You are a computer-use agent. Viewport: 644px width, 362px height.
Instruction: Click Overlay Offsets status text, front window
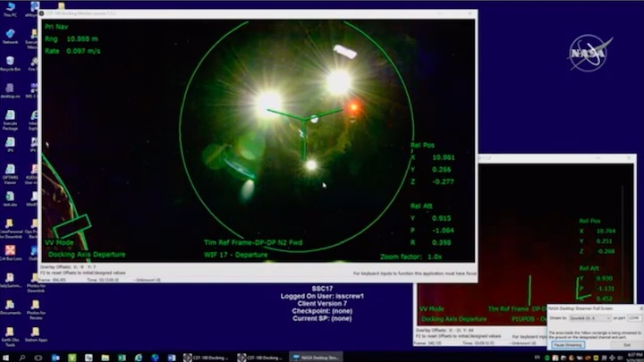68,266
